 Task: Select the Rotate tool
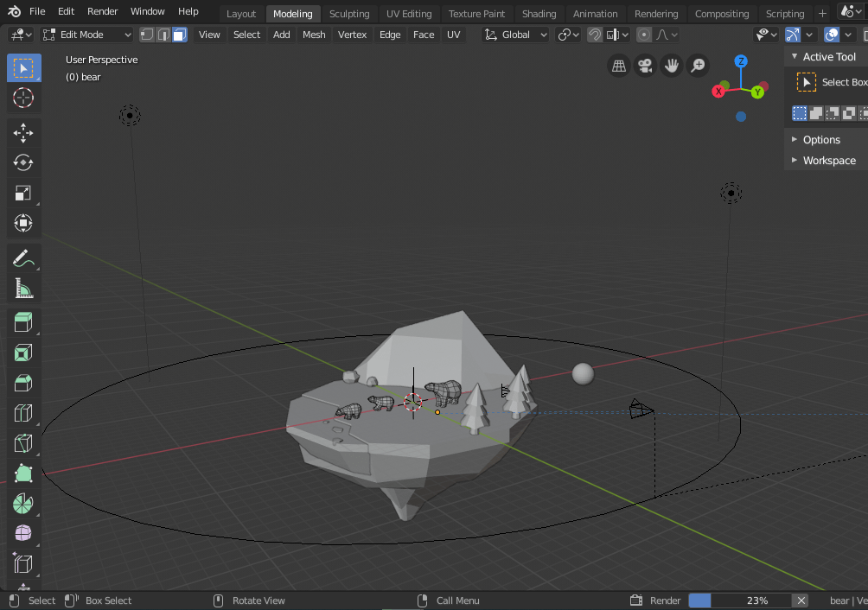(x=23, y=162)
